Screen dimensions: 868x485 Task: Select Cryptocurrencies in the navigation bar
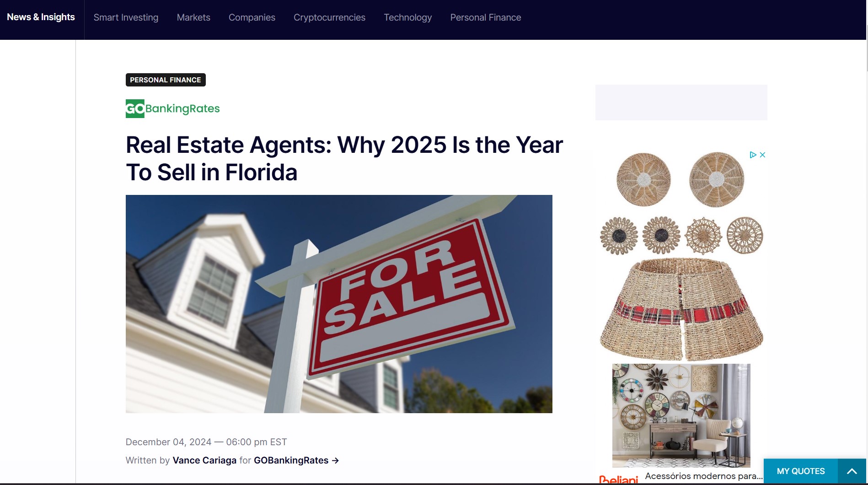[329, 17]
